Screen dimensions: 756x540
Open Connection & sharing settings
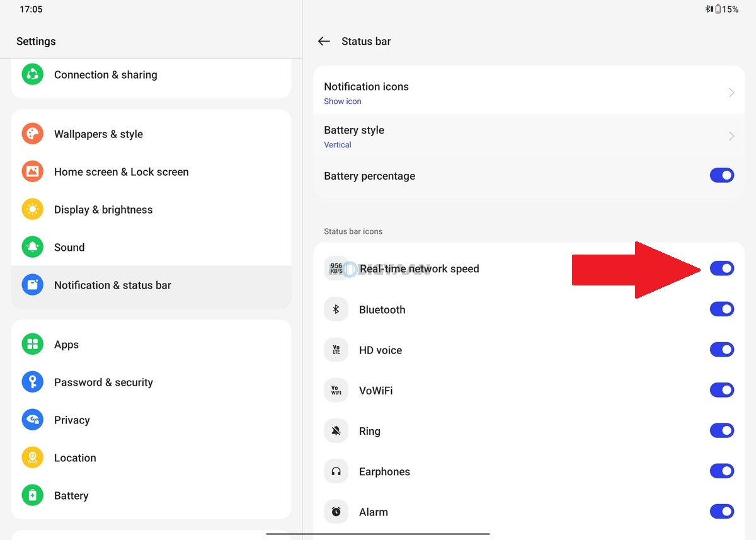tap(106, 75)
